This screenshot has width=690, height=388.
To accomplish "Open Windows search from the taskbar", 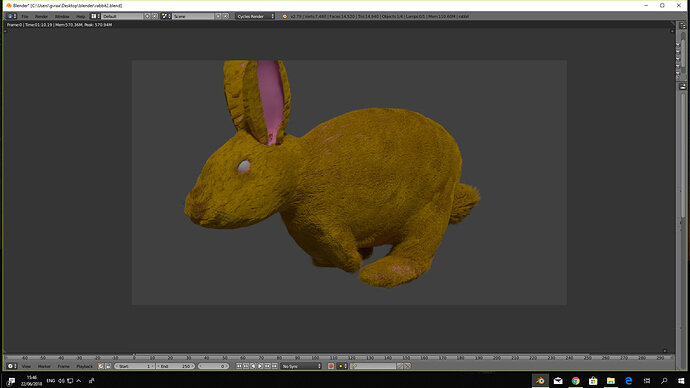I will pos(664,381).
